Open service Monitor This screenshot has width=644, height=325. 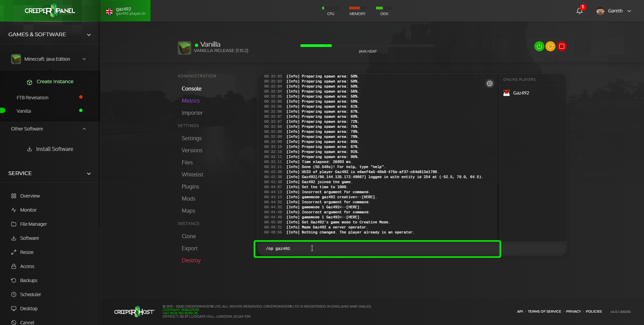pyautogui.click(x=28, y=210)
